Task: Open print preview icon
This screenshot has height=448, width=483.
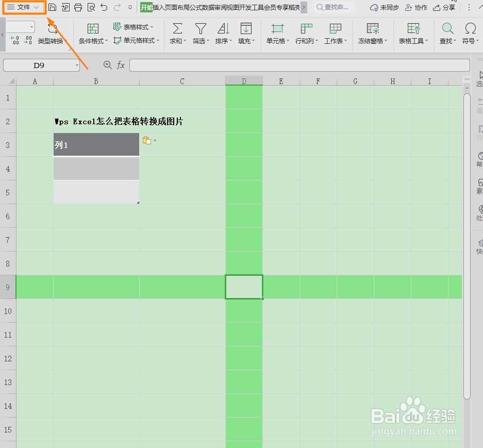Action: tap(91, 7)
